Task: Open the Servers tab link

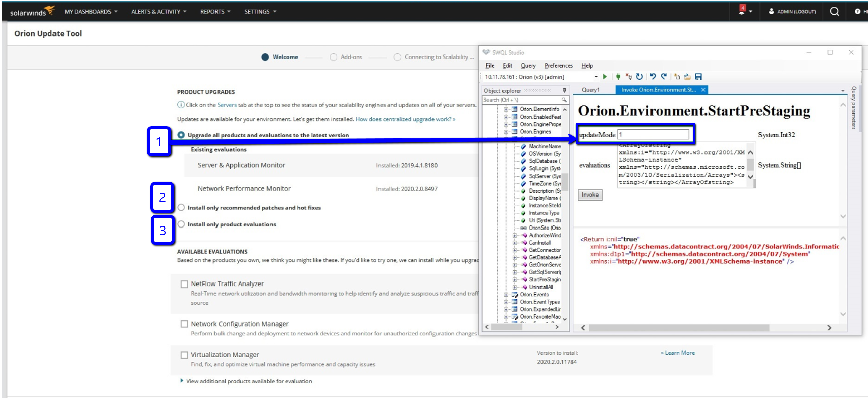Action: pyautogui.click(x=227, y=105)
